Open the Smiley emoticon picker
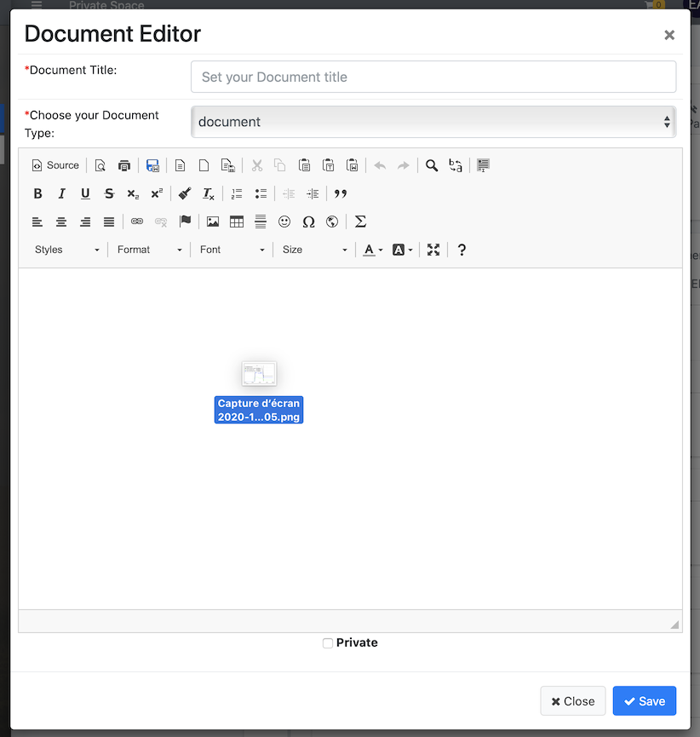This screenshot has height=737, width=700. (284, 222)
